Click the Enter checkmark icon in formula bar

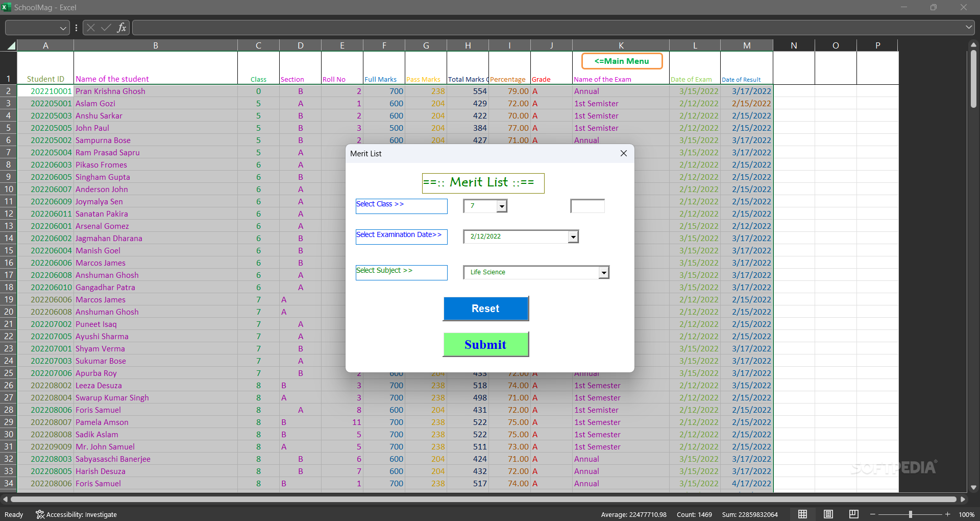106,28
